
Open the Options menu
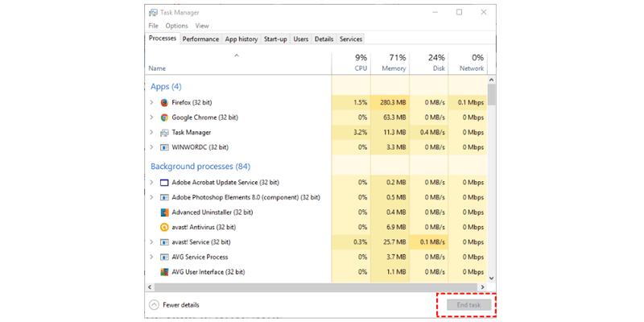pos(176,26)
